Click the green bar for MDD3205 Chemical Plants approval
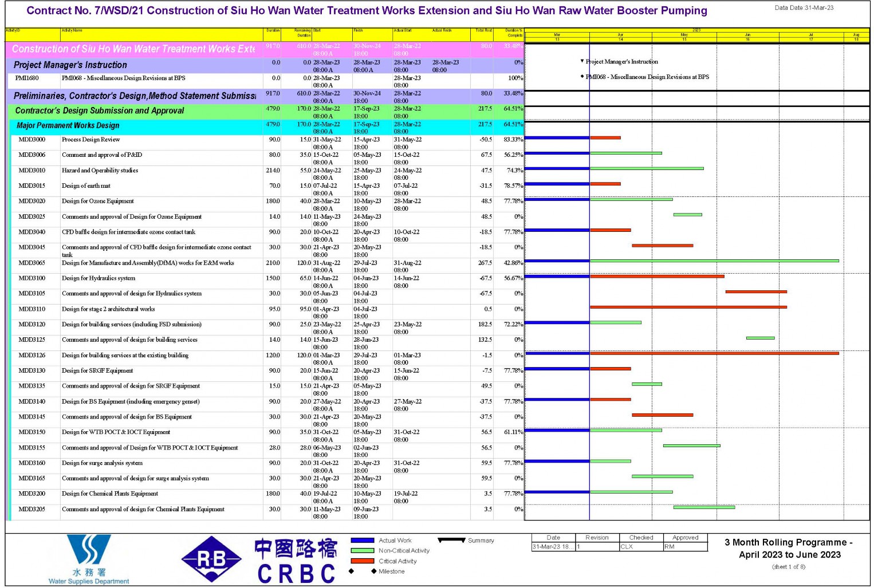Screen dimensions: 874x588 [704, 507]
